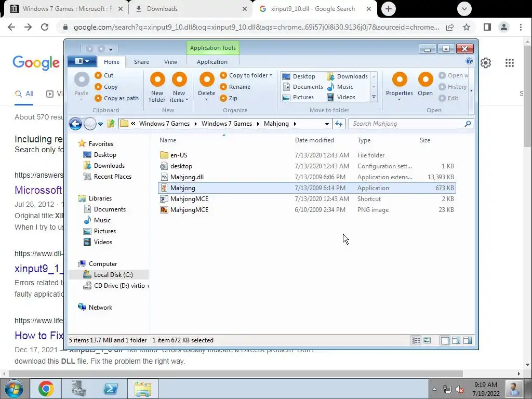The width and height of the screenshot is (532, 399).
Task: Expand the Mahjong breadcrumb arrow
Action: 295,124
